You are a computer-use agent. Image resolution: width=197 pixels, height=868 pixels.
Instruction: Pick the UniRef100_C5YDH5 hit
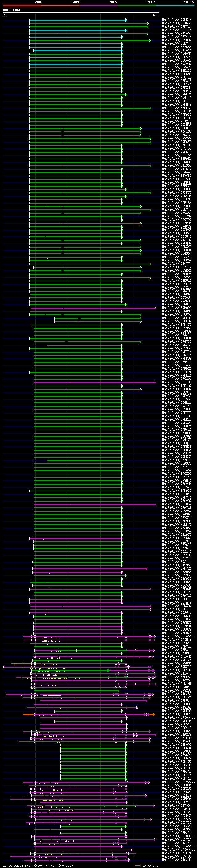pyautogui.click(x=177, y=409)
